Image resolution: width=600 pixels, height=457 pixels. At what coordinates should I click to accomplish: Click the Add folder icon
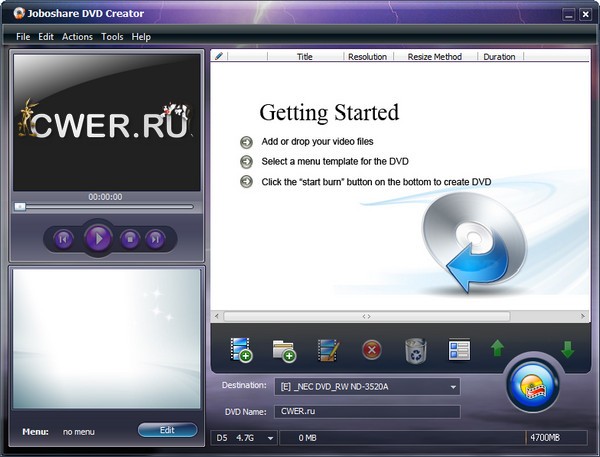pos(284,349)
